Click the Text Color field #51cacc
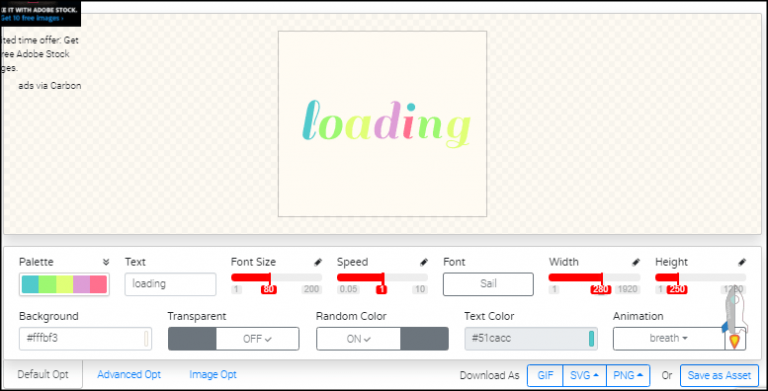This screenshot has width=768, height=391. 531,339
